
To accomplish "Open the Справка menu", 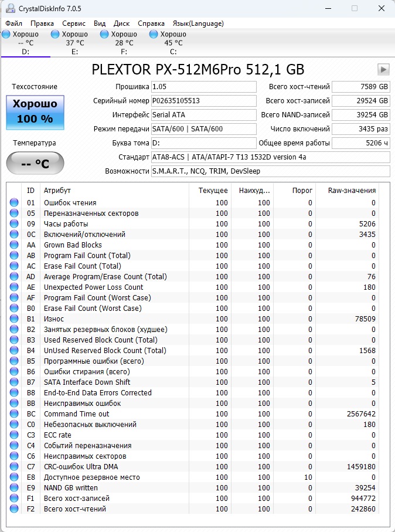I will coord(151,23).
